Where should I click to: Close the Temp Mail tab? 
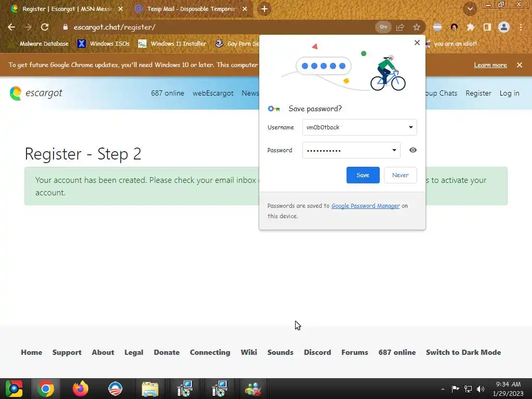click(x=245, y=9)
